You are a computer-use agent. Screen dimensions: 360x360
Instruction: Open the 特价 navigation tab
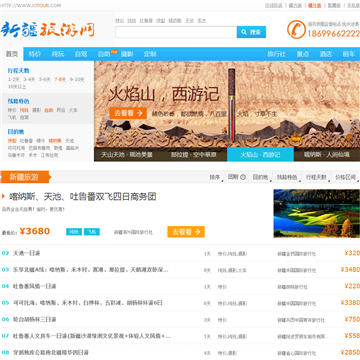[35, 54]
